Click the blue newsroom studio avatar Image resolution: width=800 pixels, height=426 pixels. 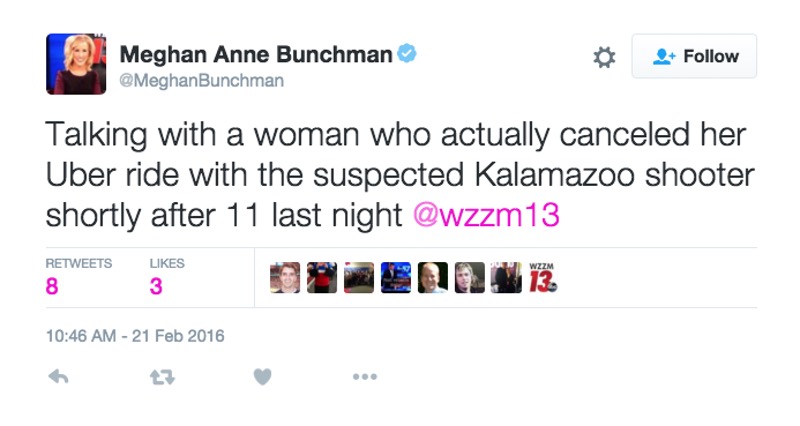click(396, 278)
